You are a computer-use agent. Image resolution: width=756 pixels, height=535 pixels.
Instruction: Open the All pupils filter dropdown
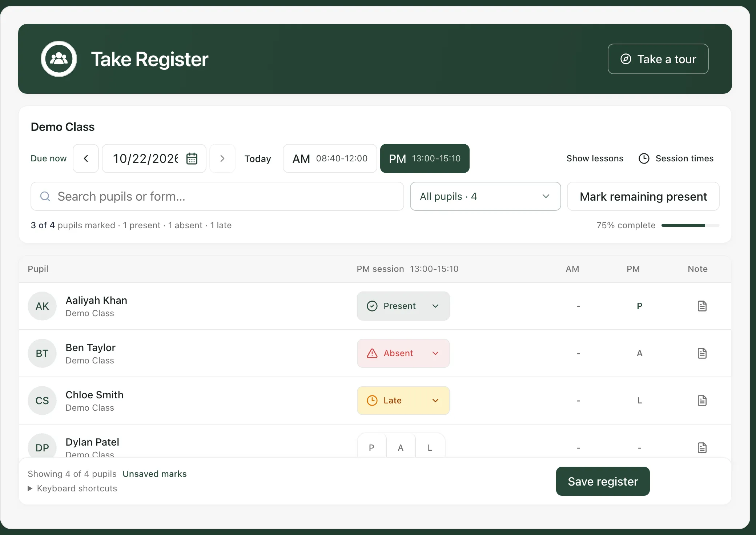(485, 196)
